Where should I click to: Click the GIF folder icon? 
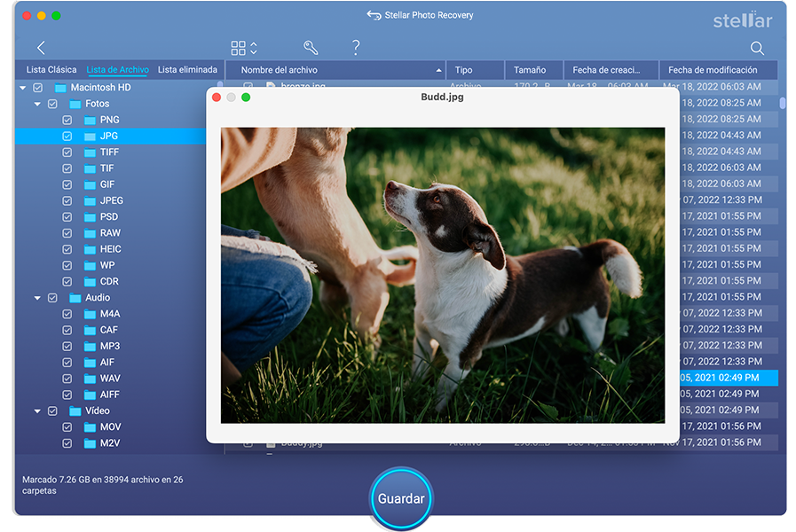point(90,184)
